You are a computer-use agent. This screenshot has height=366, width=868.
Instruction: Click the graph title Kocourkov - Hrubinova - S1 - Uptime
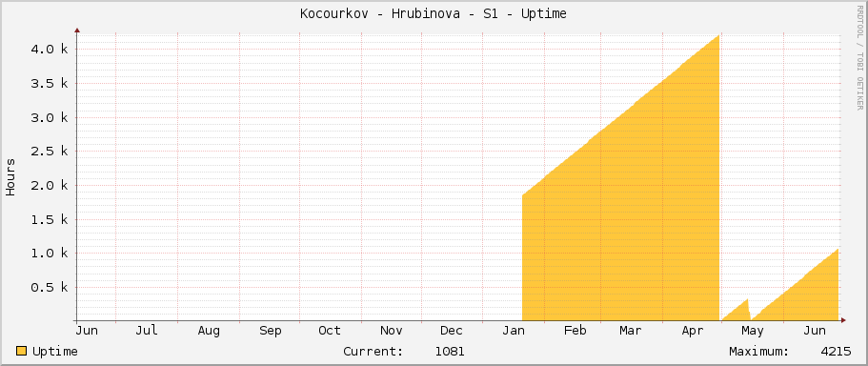(x=434, y=14)
